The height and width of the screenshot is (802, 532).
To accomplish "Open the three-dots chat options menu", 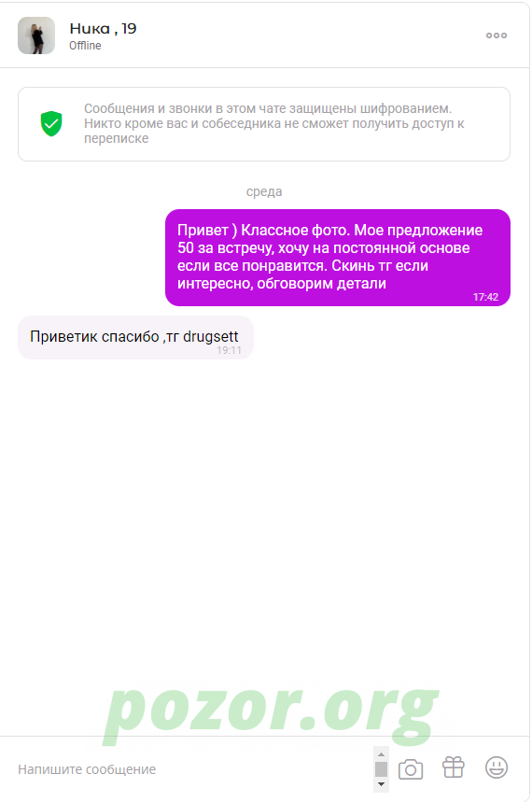I will tap(497, 35).
